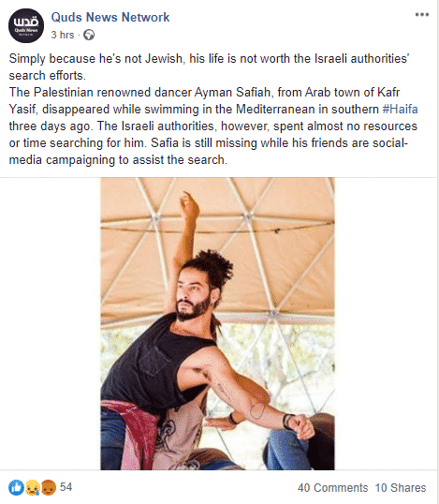Select the name Ayman Safiah in text
Viewport: 439px width, 504px height.
pyautogui.click(x=233, y=93)
